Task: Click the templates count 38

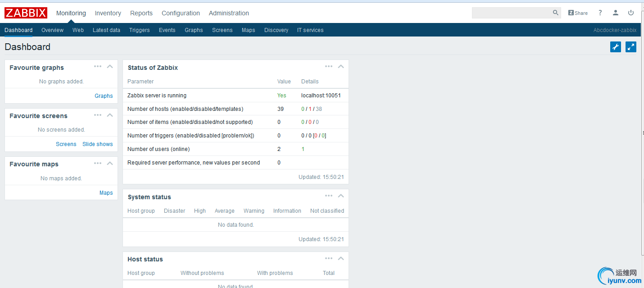Action: click(318, 109)
